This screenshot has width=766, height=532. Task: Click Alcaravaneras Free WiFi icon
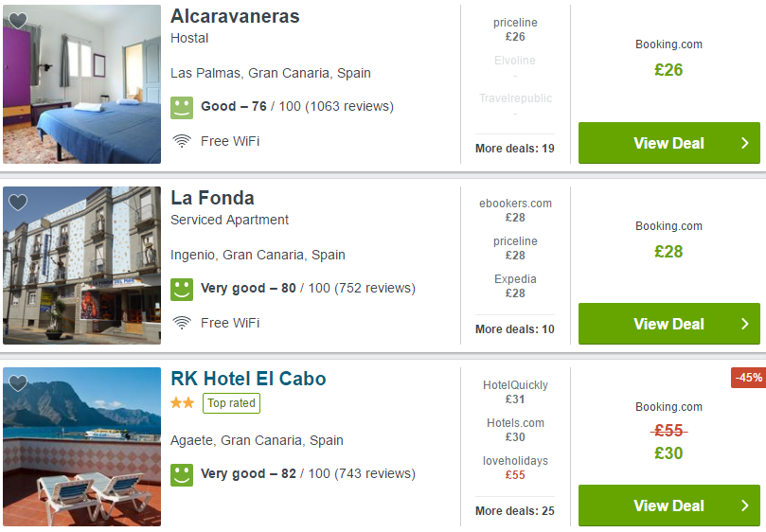(x=182, y=141)
